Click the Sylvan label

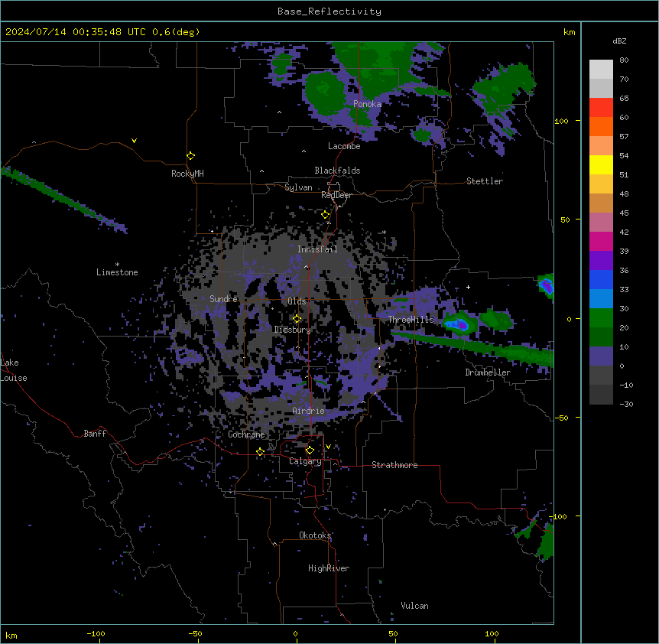tap(298, 187)
